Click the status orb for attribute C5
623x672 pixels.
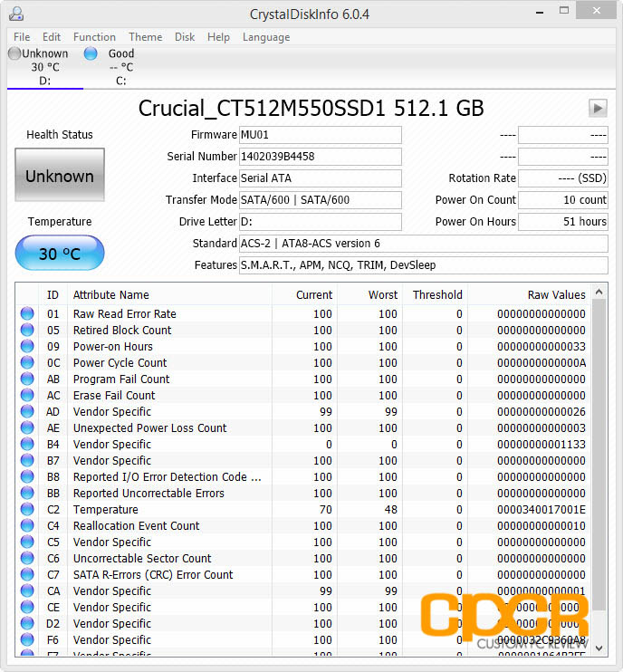[27, 542]
